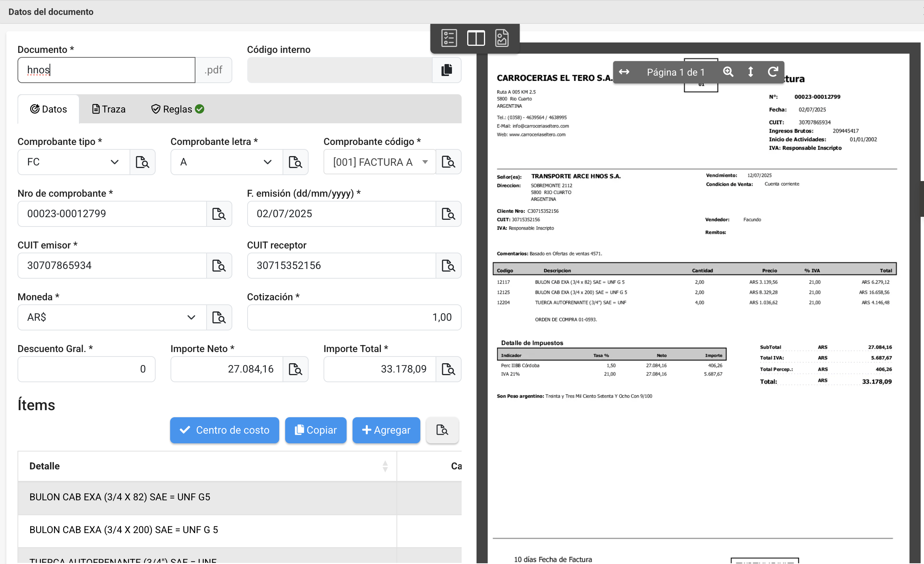Click copy icon beside Código interno
The image size is (924, 564).
coord(446,70)
